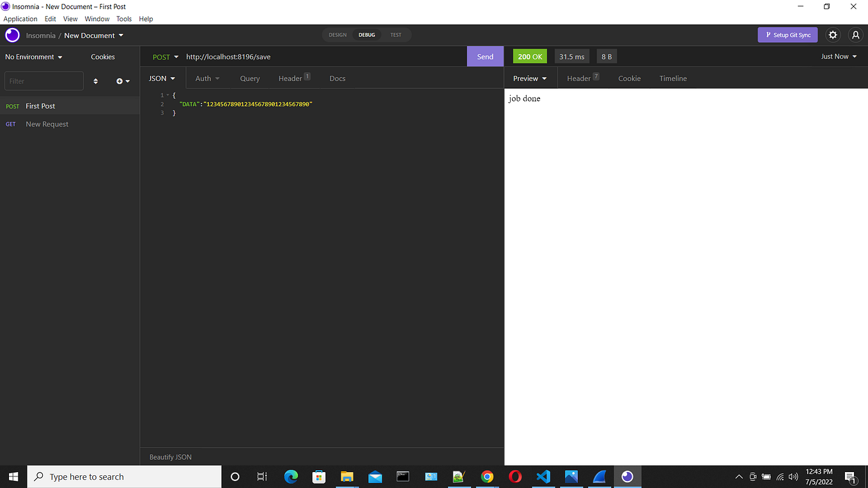Click the Windows search box
The image size is (868, 488).
[x=124, y=477]
